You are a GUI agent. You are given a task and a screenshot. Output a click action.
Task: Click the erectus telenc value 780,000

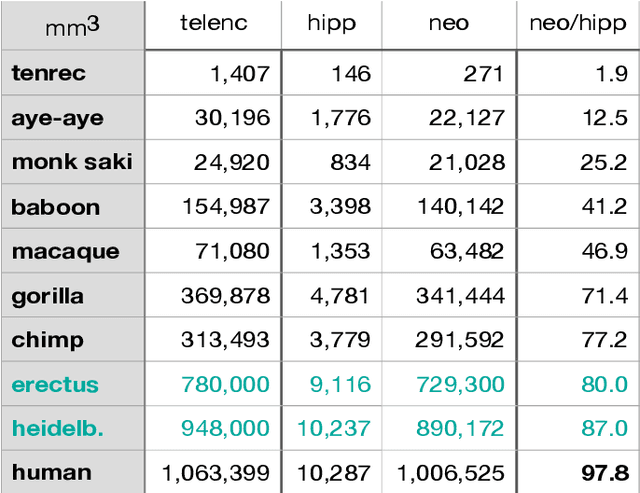225,385
